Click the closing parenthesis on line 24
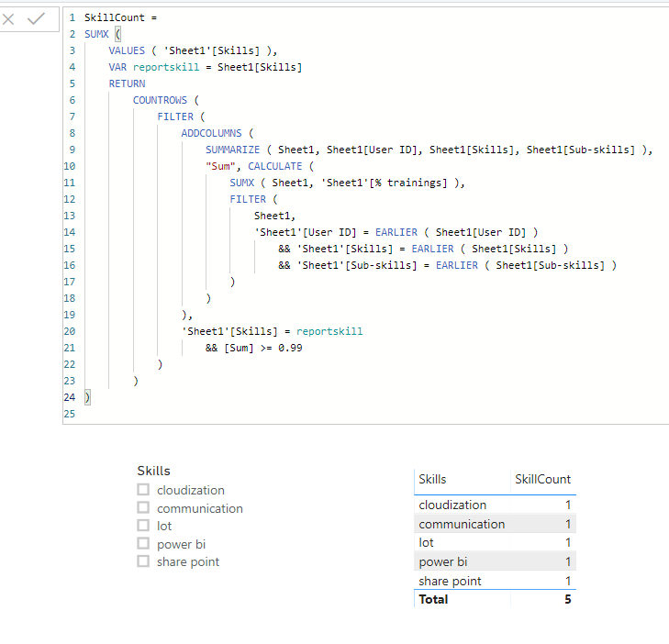This screenshot has width=669, height=644. coord(87,397)
